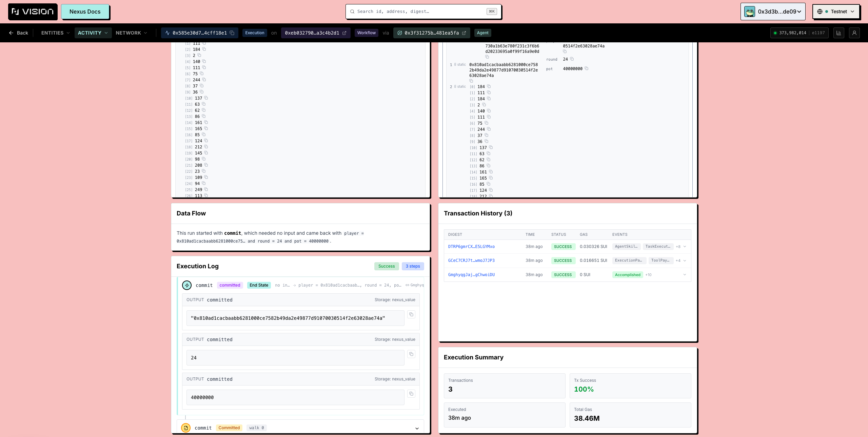868x437 pixels.
Task: Expand the commit Committed walk 0 step
Action: (x=417, y=428)
